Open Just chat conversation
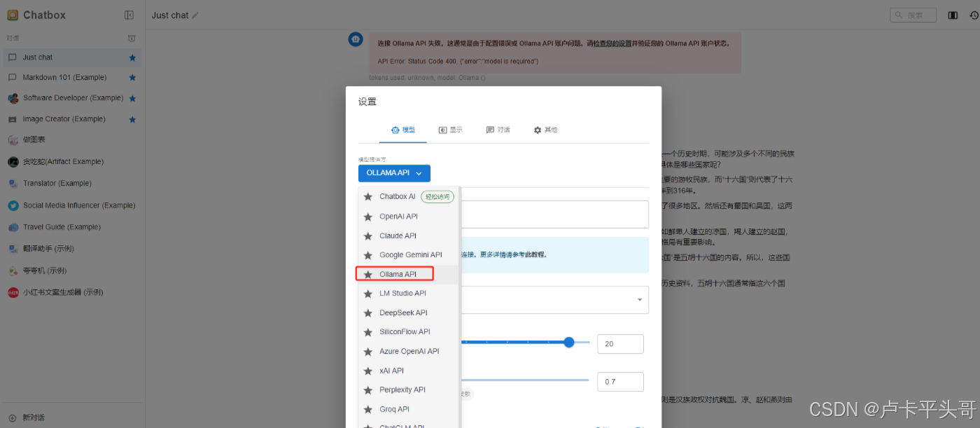The height and width of the screenshot is (428, 980). [72, 57]
